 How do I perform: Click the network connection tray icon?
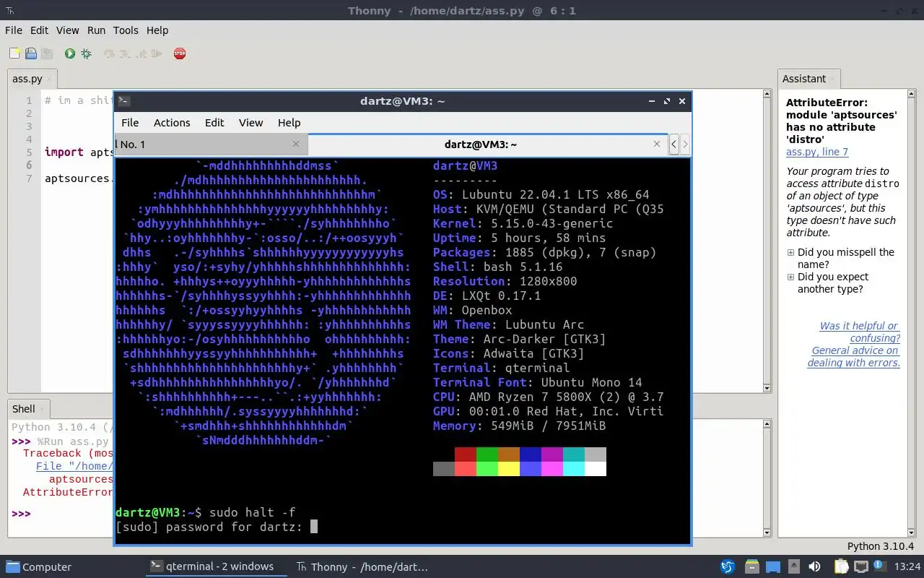point(861,566)
